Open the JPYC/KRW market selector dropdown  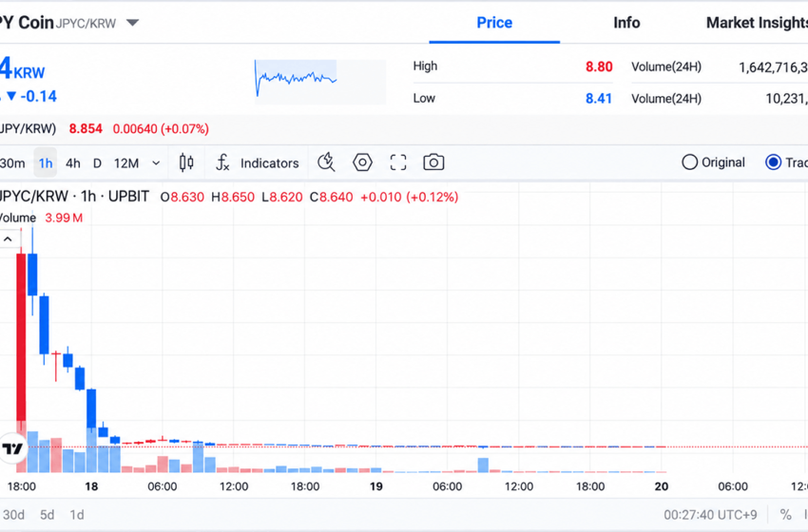[132, 23]
